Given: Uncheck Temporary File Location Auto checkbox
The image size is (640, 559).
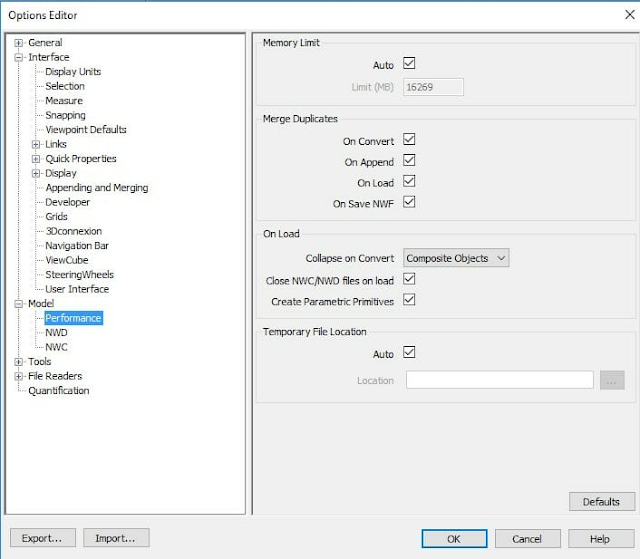Looking at the screenshot, I should [x=409, y=352].
